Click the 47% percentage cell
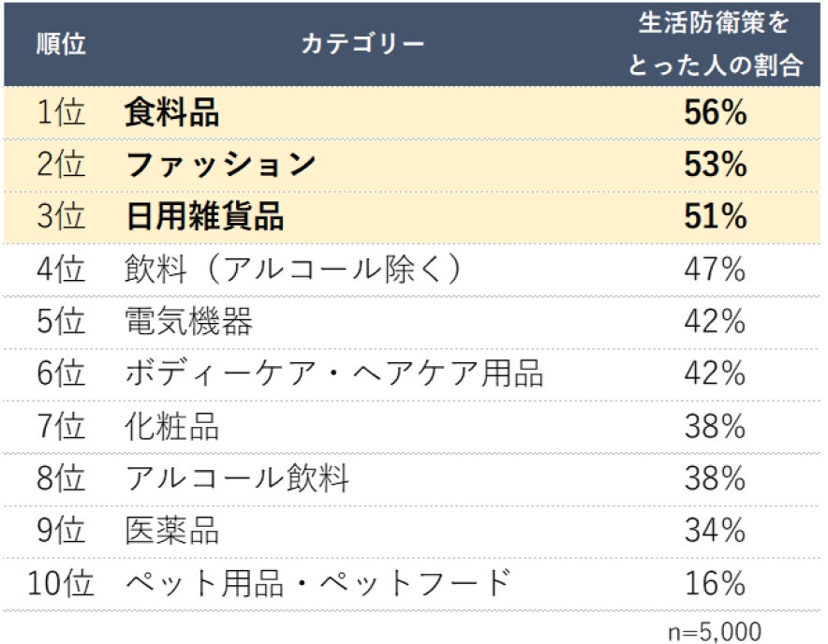Image resolution: width=828 pixels, height=644 pixels. [x=715, y=271]
